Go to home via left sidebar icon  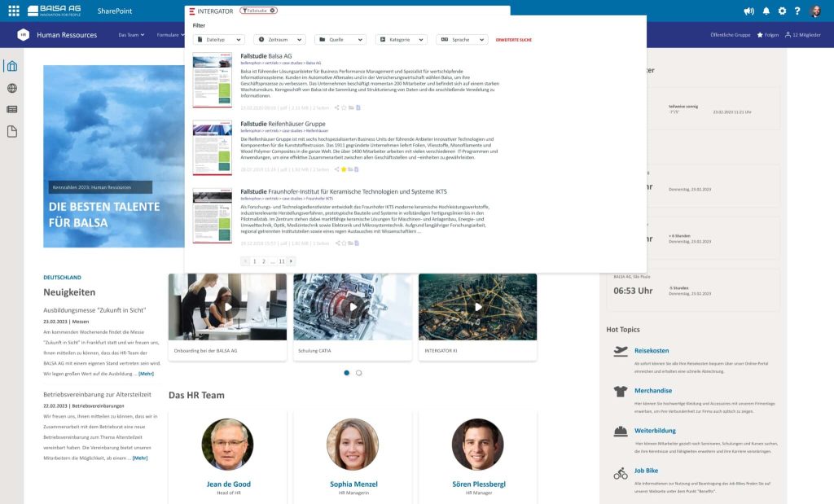[11, 66]
